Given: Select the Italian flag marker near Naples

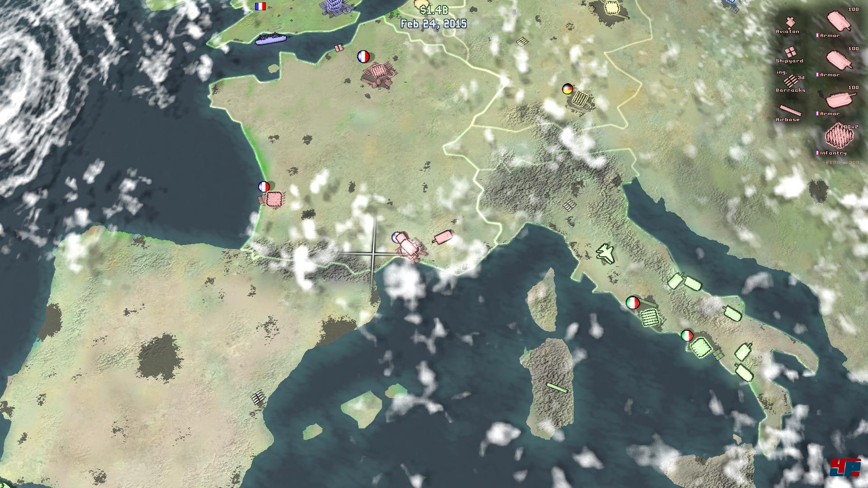Looking at the screenshot, I should (687, 336).
